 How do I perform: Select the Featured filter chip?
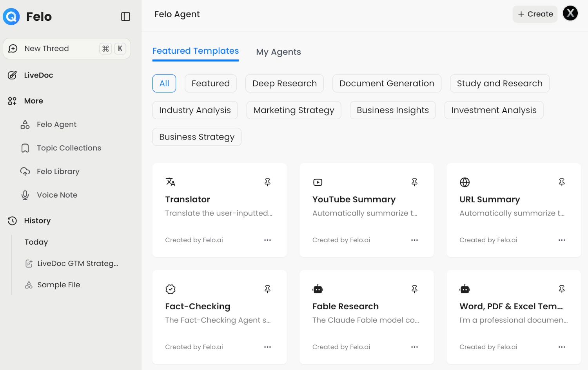click(211, 83)
